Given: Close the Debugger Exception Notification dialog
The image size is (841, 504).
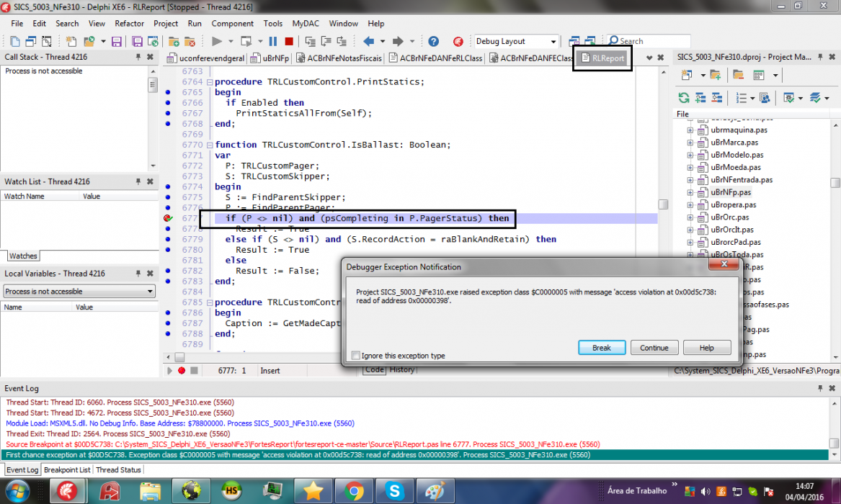Looking at the screenshot, I should 724,264.
